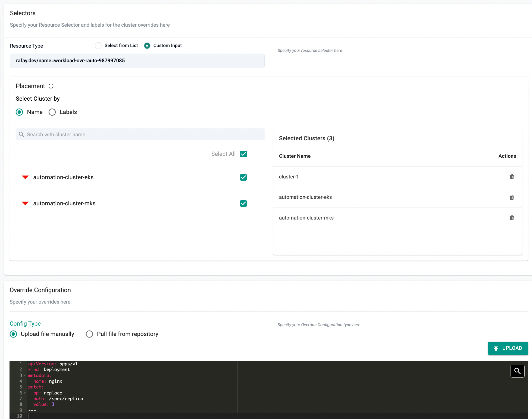
Task: Fold the op entry at line 6
Action: tap(25, 393)
